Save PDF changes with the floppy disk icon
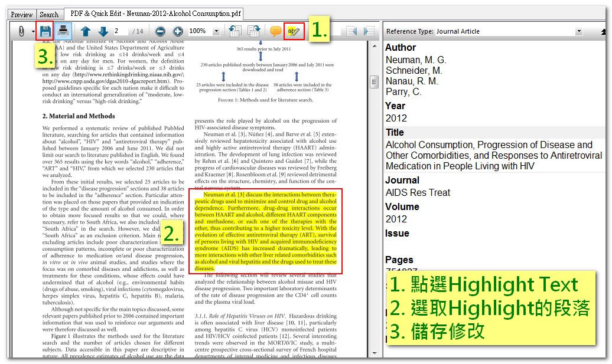612x364 pixels. click(45, 31)
